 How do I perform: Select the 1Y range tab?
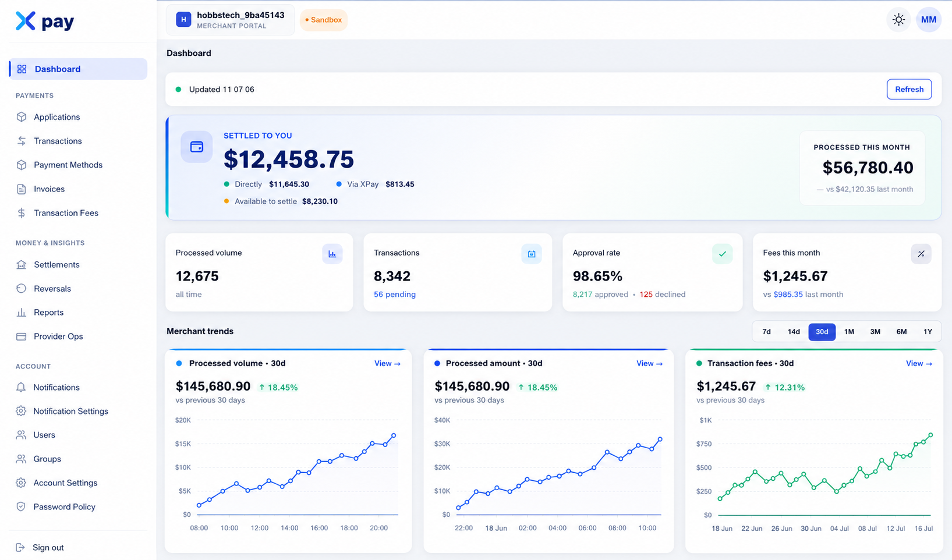point(928,332)
